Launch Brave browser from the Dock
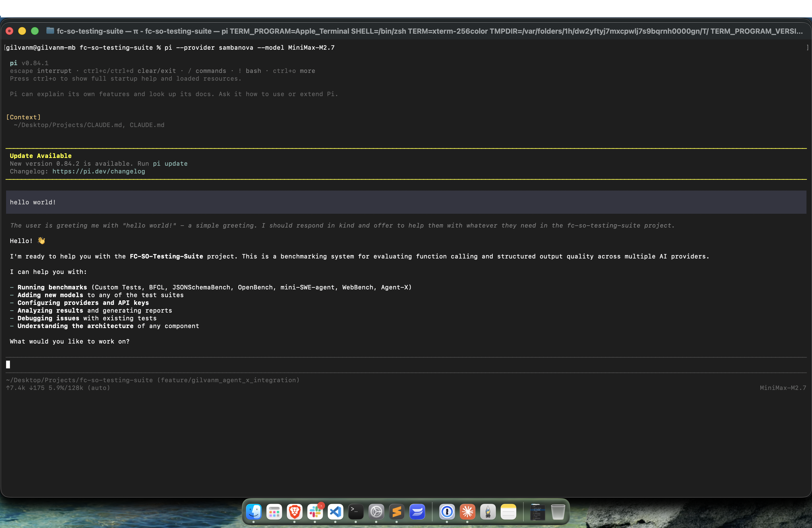Viewport: 812px width, 528px height. pos(294,512)
